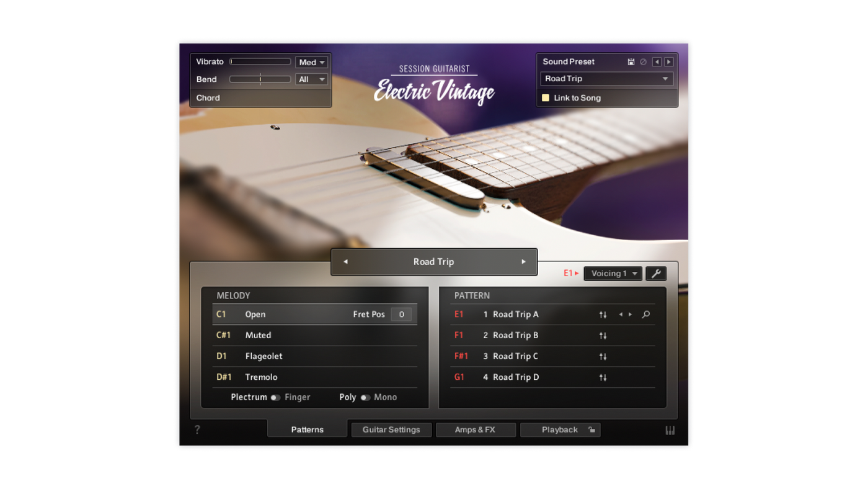Screen dimensions: 868x489
Task: Go to the next sound preset
Action: (669, 62)
